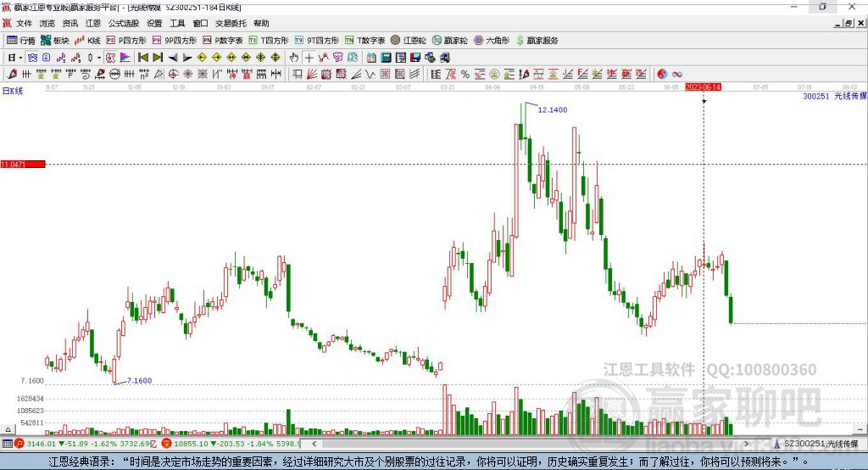Open the 帮助 menu

coord(261,23)
